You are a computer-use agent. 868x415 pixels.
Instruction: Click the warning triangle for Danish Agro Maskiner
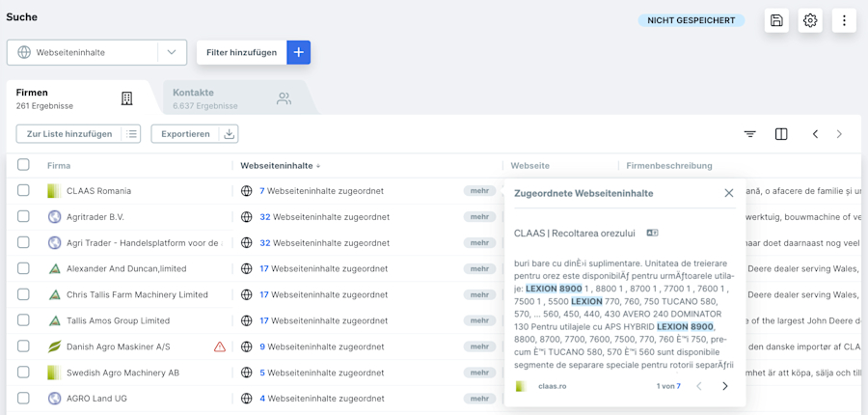point(220,346)
